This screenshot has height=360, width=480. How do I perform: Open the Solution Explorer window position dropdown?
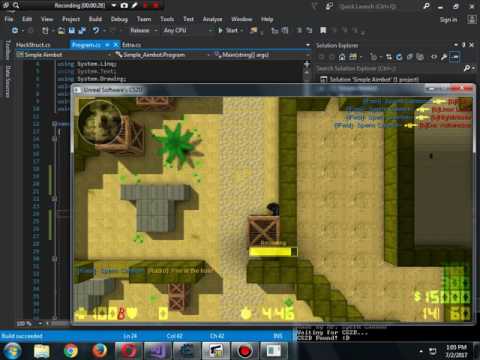click(x=456, y=45)
